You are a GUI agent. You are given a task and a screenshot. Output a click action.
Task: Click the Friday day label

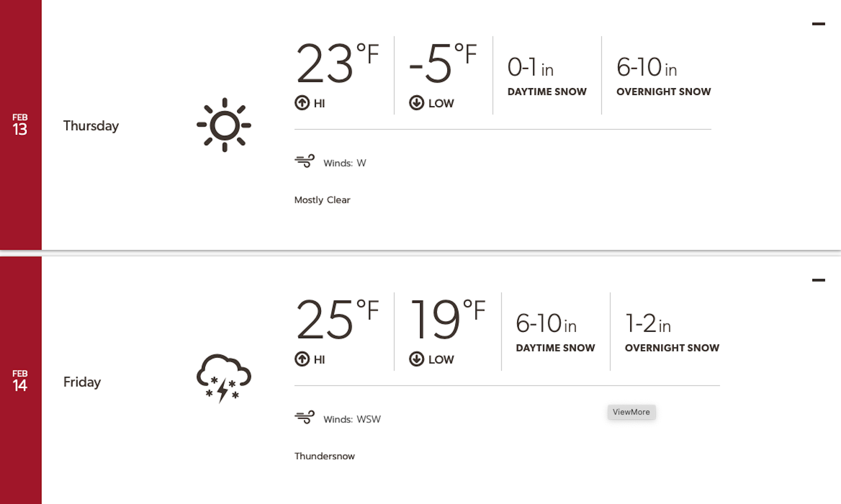point(82,382)
